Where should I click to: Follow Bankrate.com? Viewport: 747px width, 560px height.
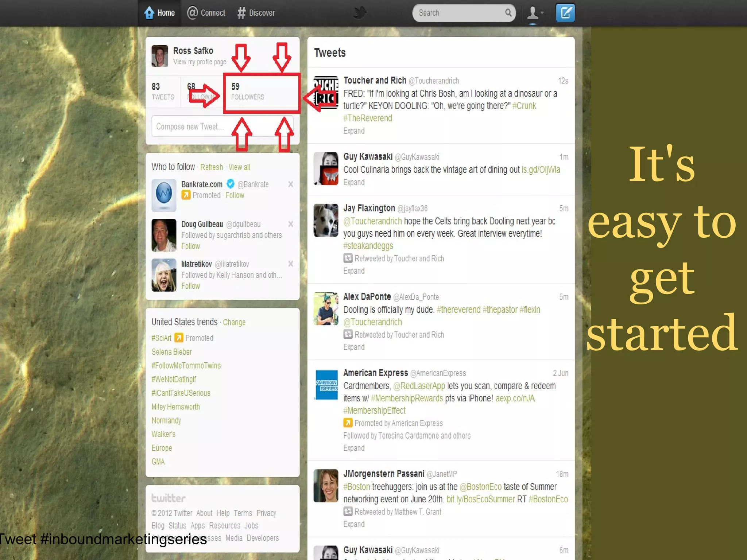point(235,195)
